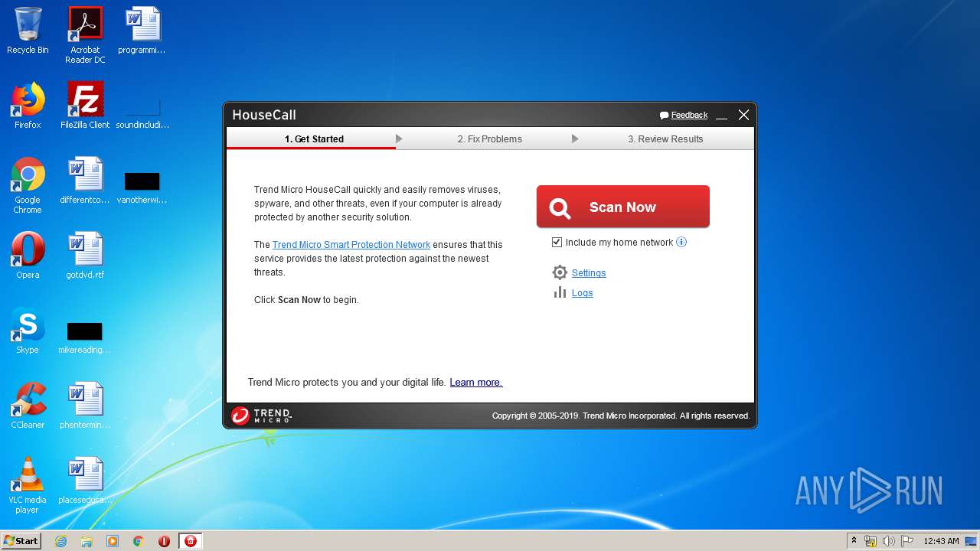This screenshot has height=551, width=980.
Task: Click the Chrome taskbar icon
Action: [x=139, y=541]
